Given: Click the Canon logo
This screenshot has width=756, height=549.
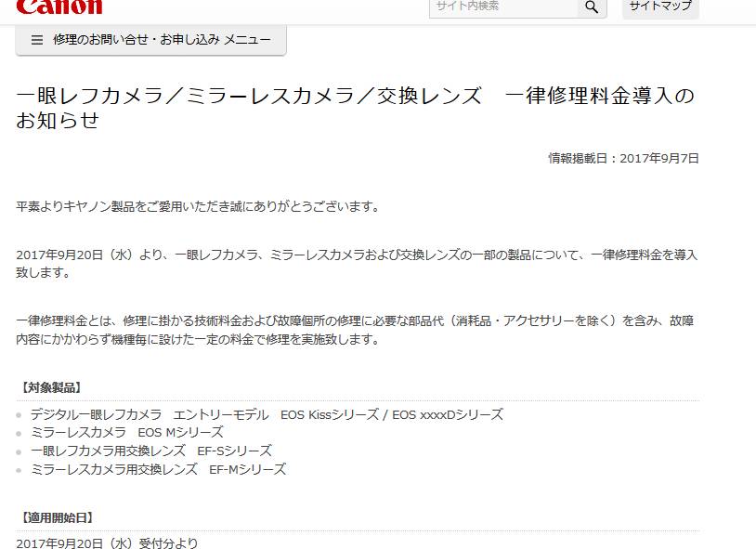Looking at the screenshot, I should coord(59,7).
